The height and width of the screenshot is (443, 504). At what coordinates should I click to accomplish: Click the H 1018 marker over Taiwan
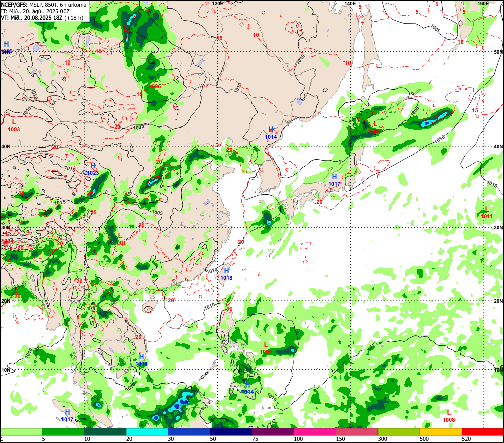click(226, 274)
